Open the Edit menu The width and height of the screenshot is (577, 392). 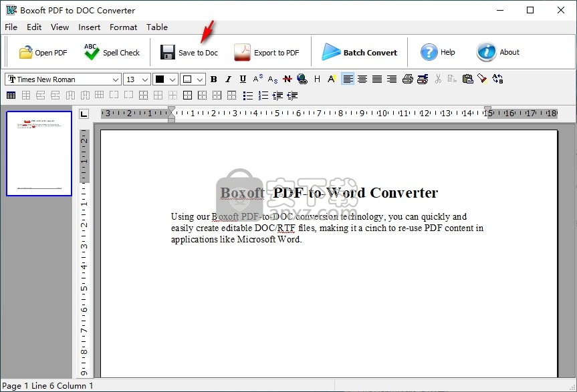[x=34, y=27]
